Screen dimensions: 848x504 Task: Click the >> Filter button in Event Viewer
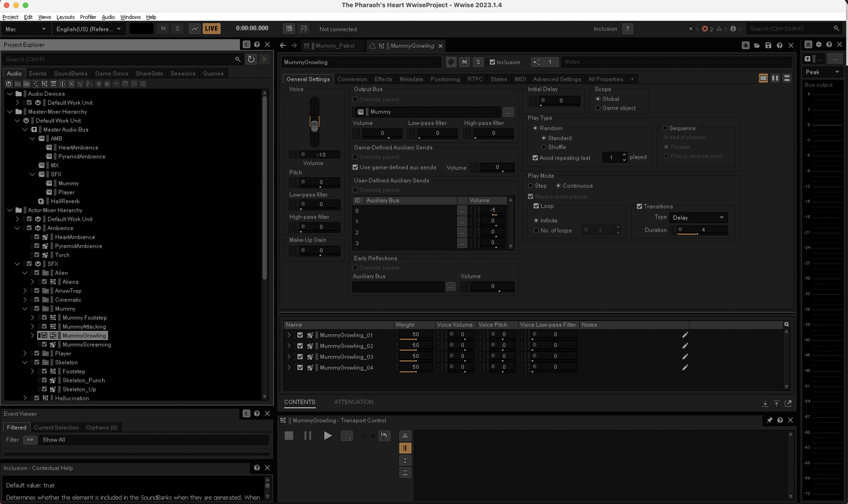[30, 440]
